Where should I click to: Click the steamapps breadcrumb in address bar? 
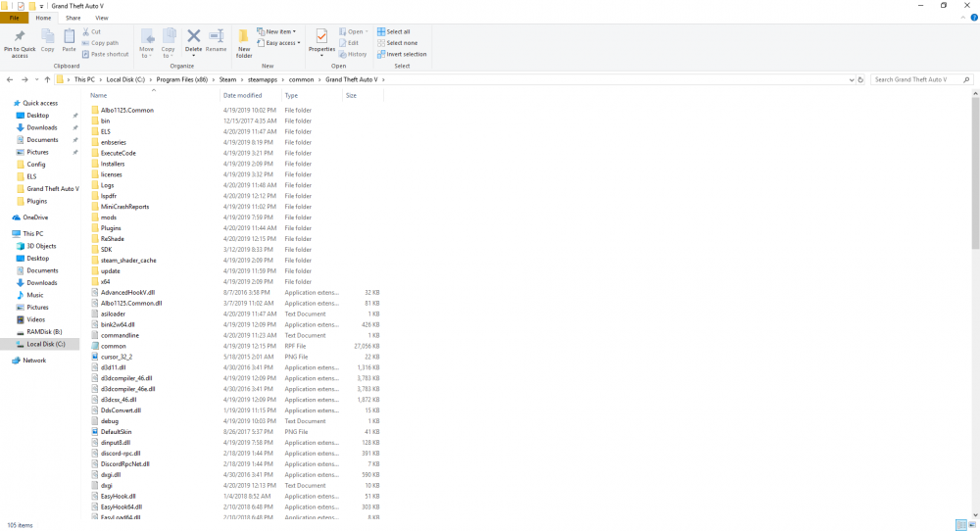point(262,80)
